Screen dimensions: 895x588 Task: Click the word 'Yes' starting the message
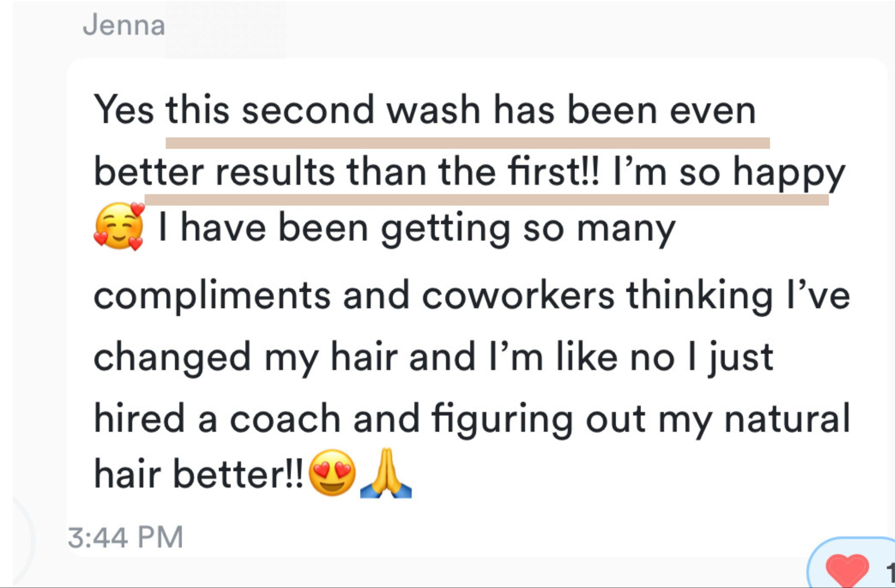(x=124, y=109)
